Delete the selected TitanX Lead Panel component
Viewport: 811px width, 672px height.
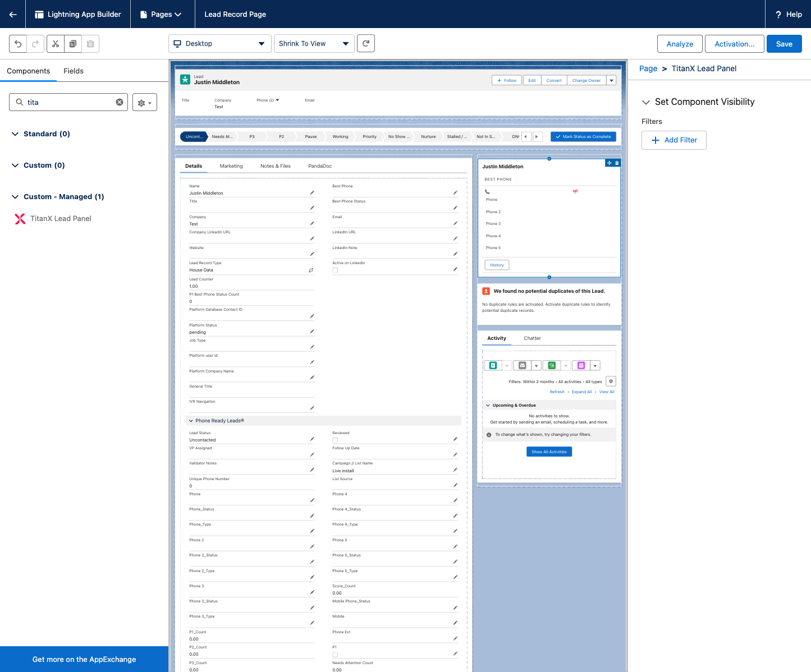(x=617, y=163)
